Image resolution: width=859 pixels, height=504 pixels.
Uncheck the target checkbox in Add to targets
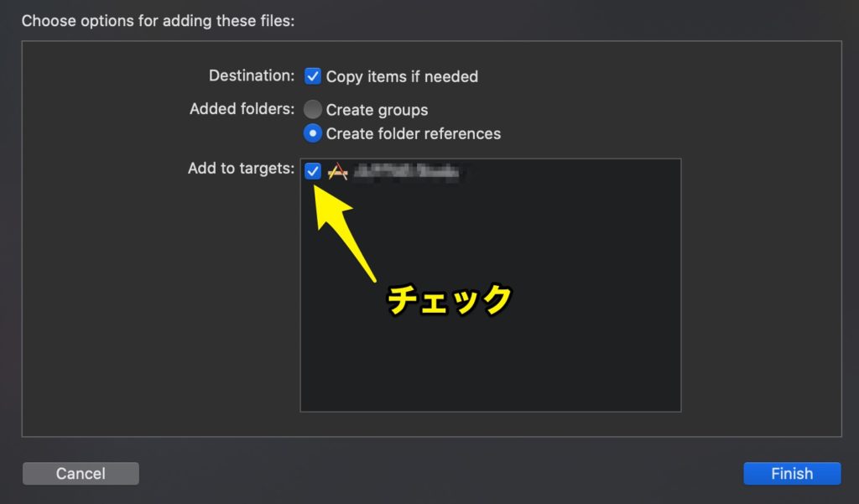tap(313, 171)
